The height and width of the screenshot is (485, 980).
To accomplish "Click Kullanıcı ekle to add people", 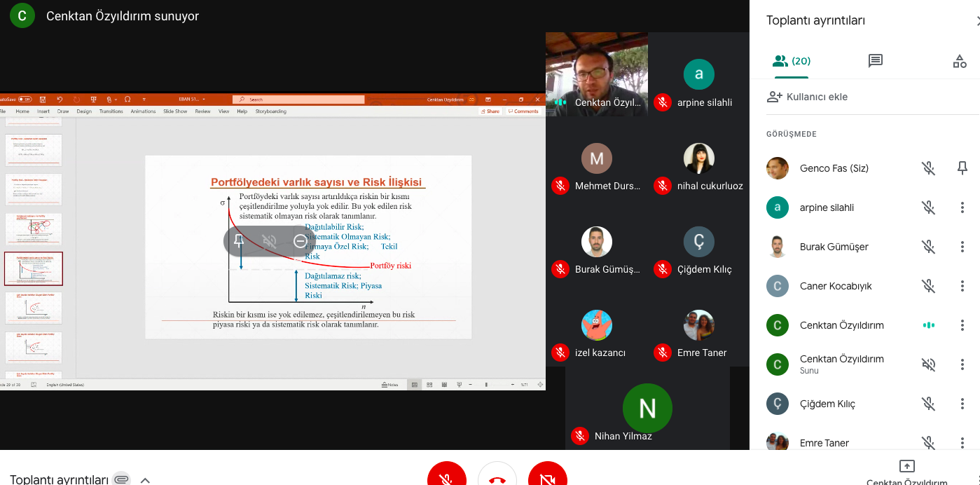I will pyautogui.click(x=817, y=97).
